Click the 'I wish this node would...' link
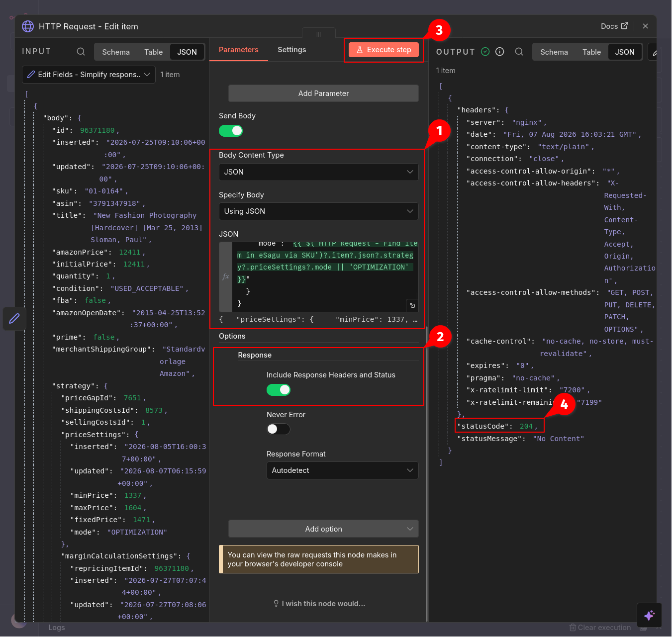The height and width of the screenshot is (637, 672). 323,604
